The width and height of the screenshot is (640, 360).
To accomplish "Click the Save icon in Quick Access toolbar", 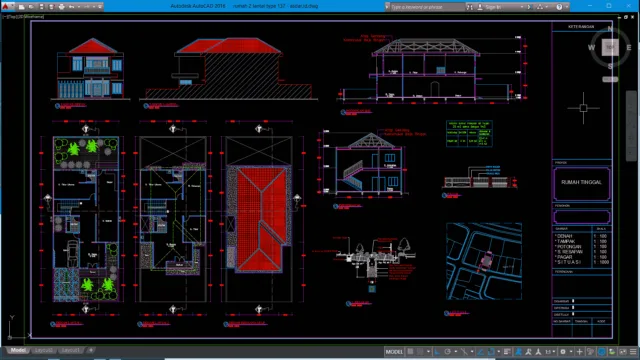I will 41,7.
